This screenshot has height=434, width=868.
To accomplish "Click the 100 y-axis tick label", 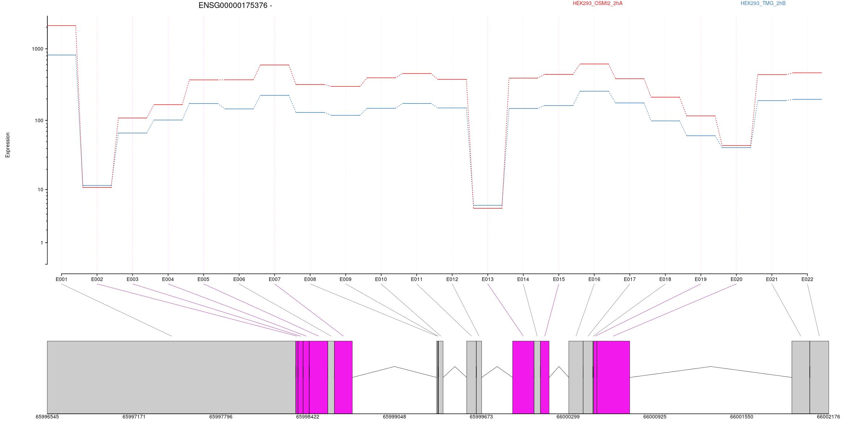I will coord(39,120).
